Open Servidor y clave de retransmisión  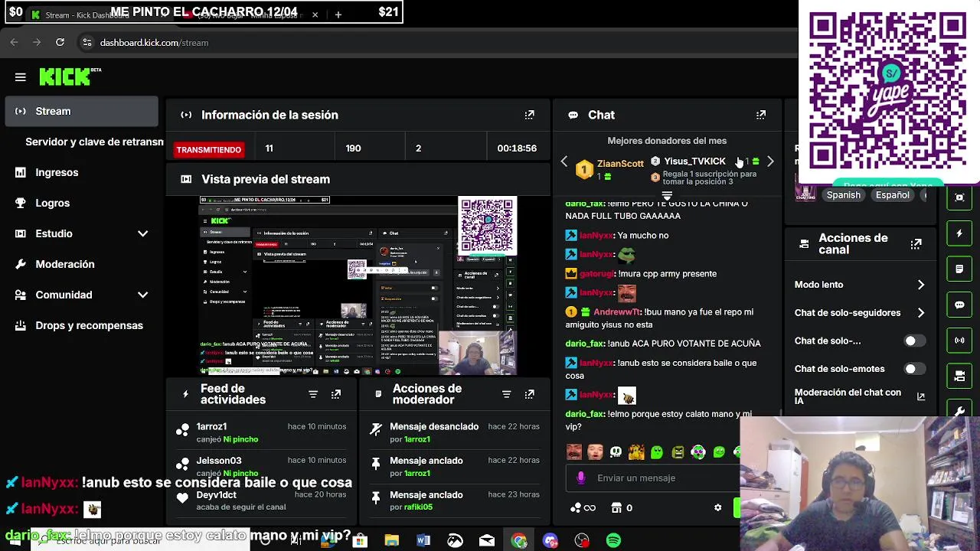pos(94,142)
